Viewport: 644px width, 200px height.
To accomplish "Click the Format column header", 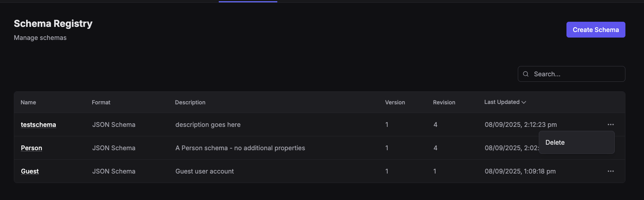I will pos(101,102).
